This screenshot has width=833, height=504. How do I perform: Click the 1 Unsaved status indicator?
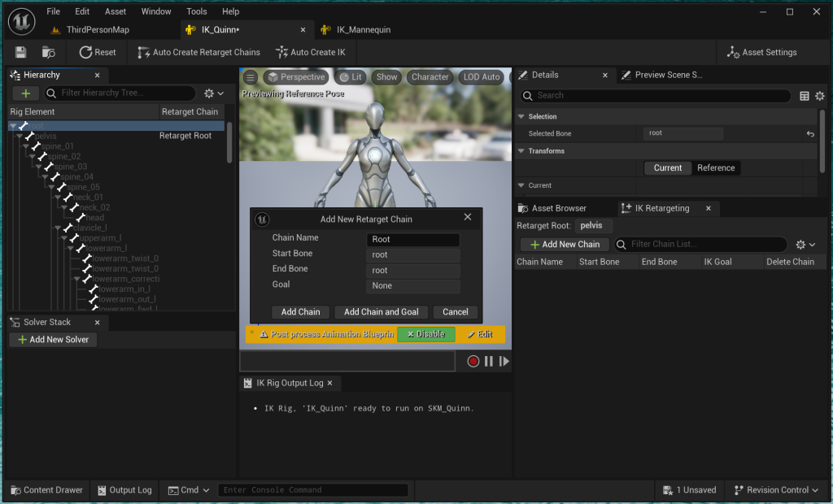click(x=690, y=489)
